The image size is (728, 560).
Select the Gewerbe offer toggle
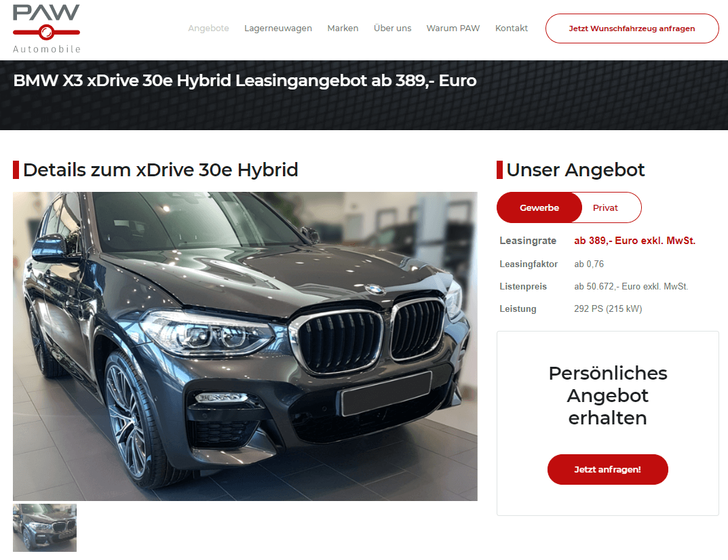[539, 208]
